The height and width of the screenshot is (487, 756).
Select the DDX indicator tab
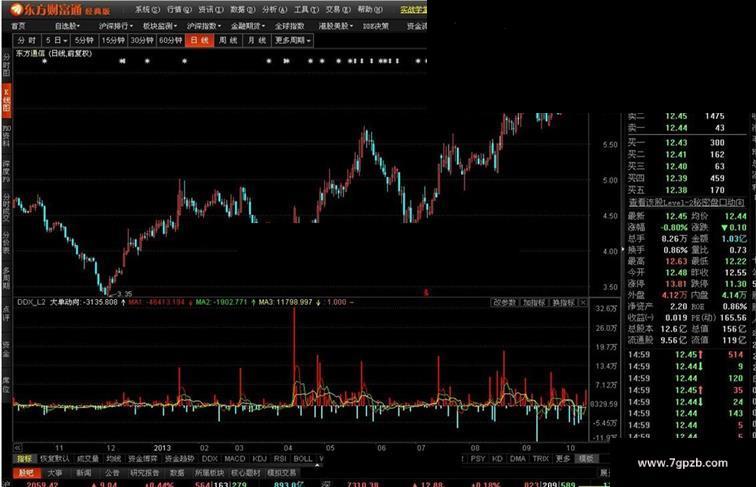(210, 459)
